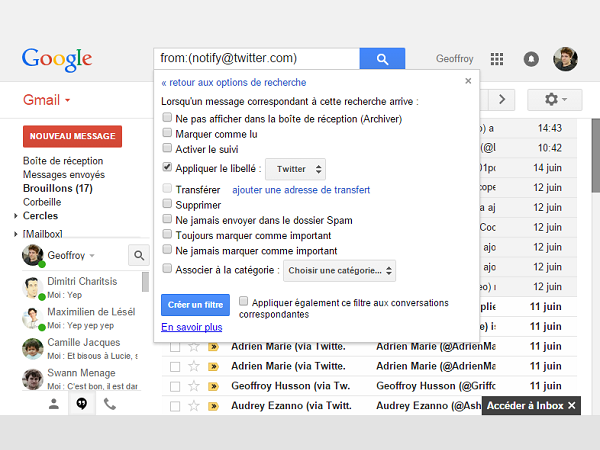Click the search field with from:(notify@twitter.com)
The width and height of the screenshot is (600, 450).
257,59
